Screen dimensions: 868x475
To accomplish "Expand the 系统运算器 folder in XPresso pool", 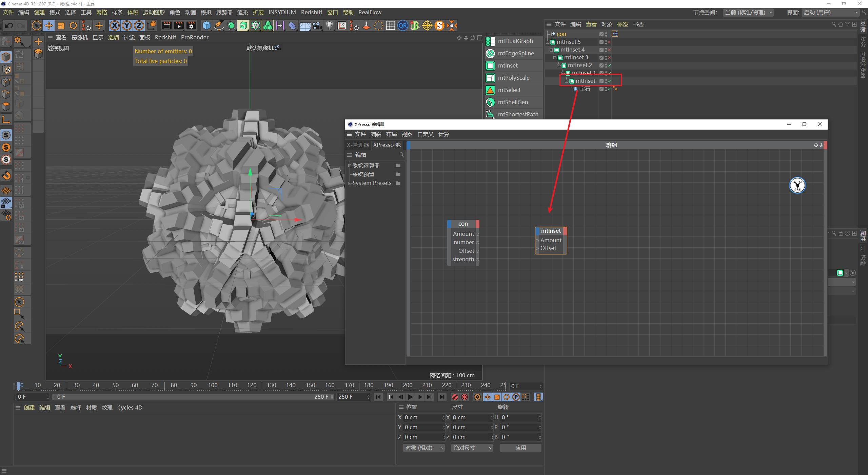I will [350, 165].
